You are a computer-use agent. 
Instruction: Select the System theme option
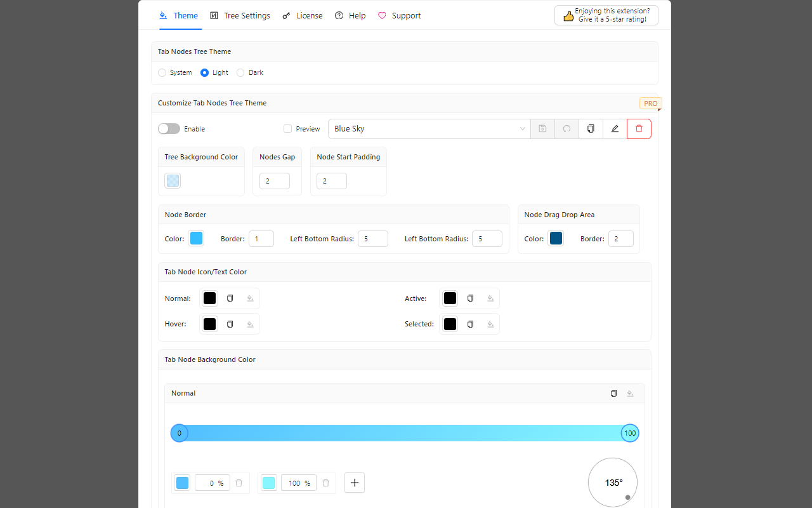click(x=162, y=72)
